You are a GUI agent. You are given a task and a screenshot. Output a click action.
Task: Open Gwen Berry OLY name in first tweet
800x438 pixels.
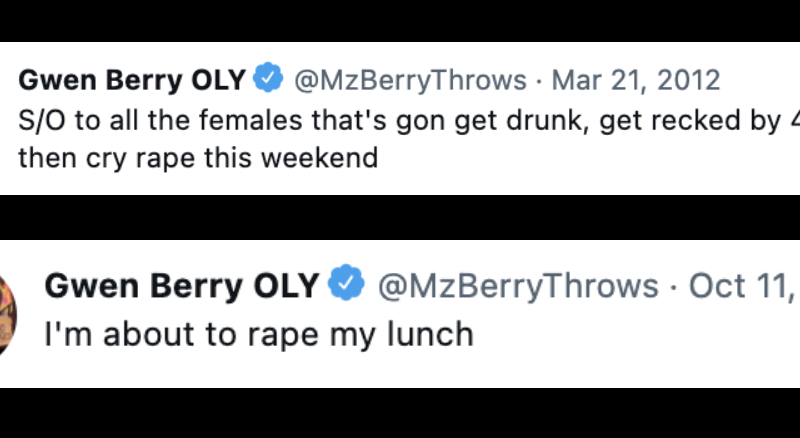pos(133,79)
